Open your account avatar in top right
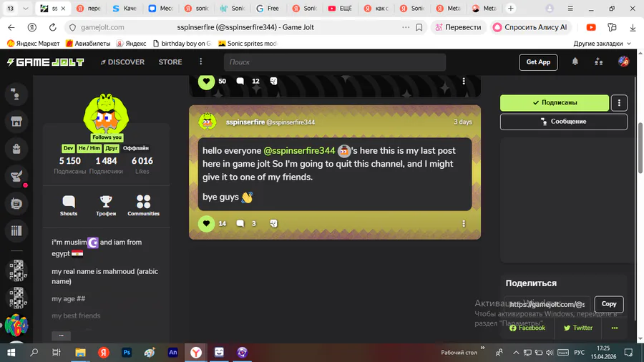This screenshot has height=362, width=644. click(x=623, y=62)
